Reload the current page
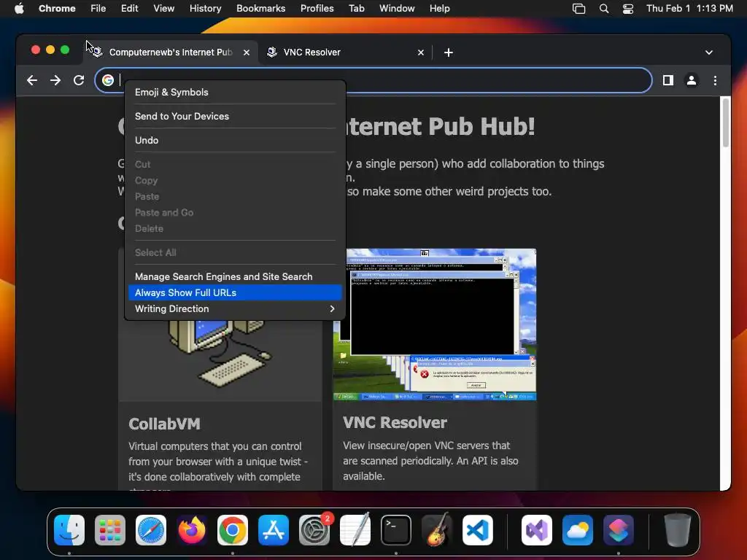 click(x=79, y=80)
